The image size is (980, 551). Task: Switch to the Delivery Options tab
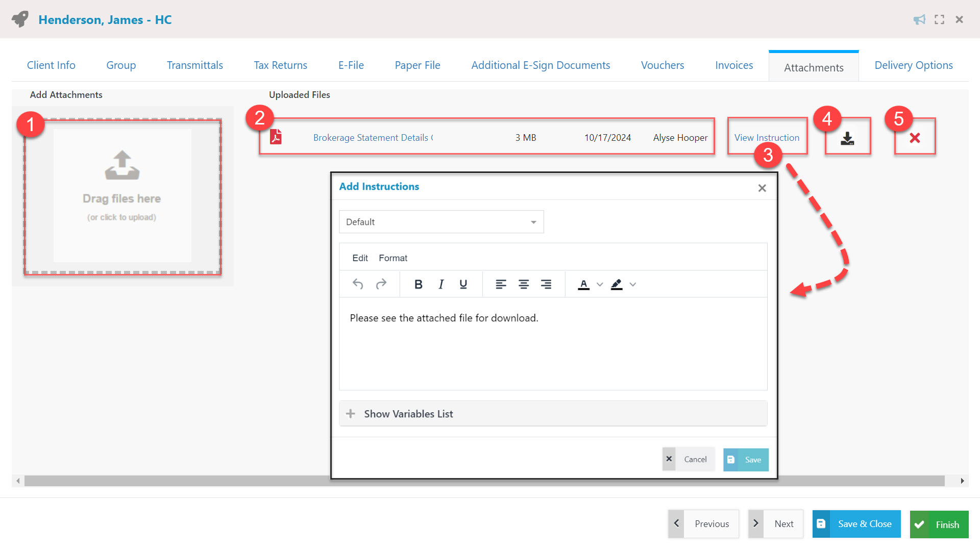(913, 65)
